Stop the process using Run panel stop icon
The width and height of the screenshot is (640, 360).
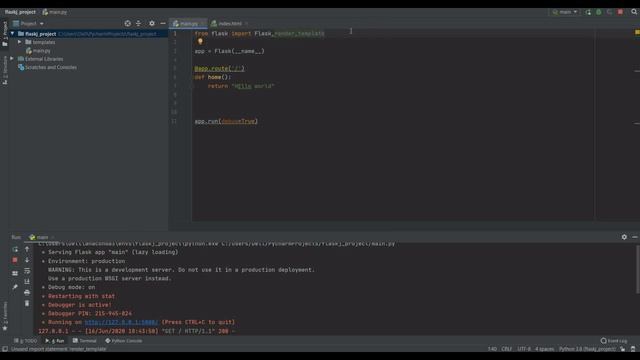click(x=15, y=260)
